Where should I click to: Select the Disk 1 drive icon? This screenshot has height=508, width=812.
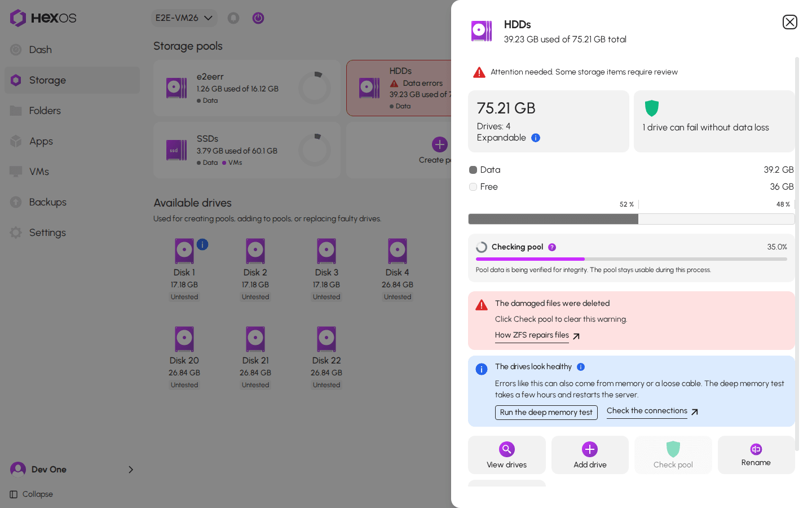[x=184, y=251]
